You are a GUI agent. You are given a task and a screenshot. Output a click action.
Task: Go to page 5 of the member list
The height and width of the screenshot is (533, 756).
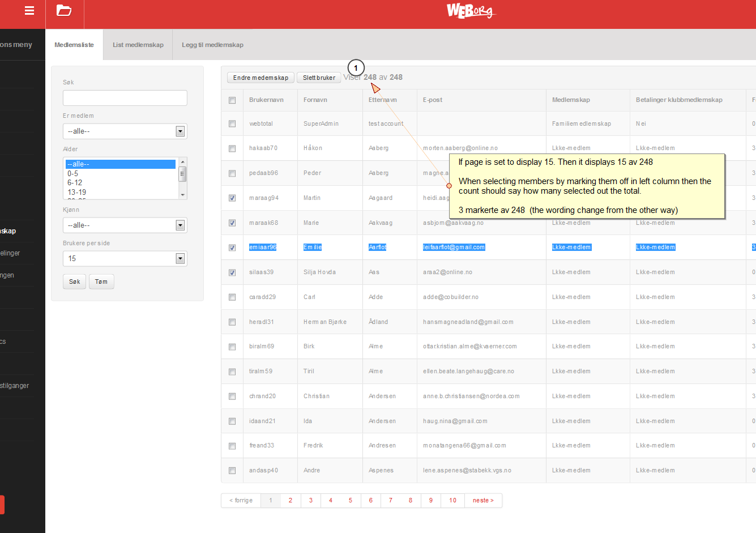pyautogui.click(x=351, y=501)
